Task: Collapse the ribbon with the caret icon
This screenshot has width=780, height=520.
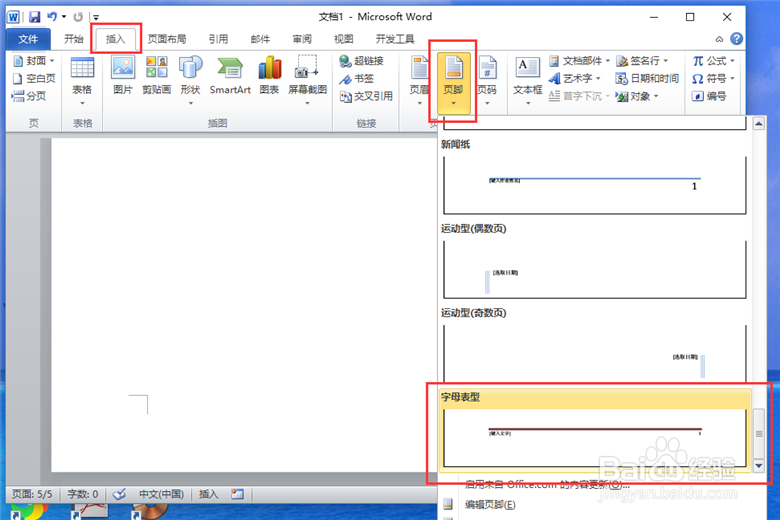Action: click(x=719, y=39)
